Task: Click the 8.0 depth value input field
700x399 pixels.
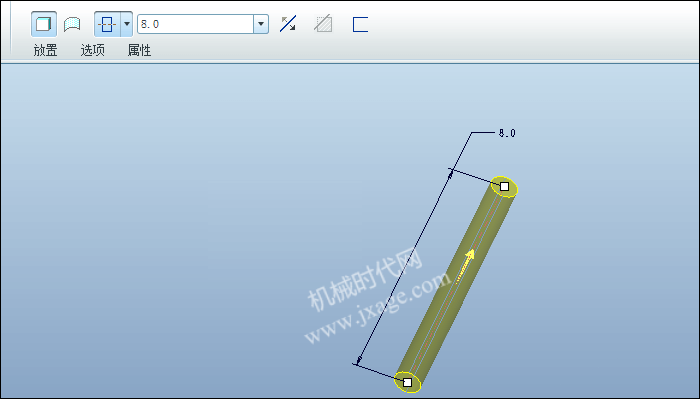Action: tap(196, 24)
